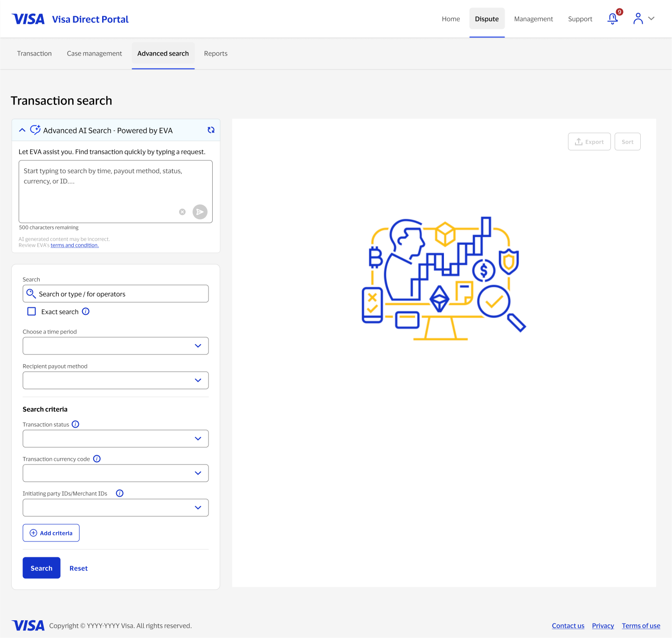Click the Export icon above the results area
Image resolution: width=672 pixels, height=638 pixels.
click(x=579, y=141)
